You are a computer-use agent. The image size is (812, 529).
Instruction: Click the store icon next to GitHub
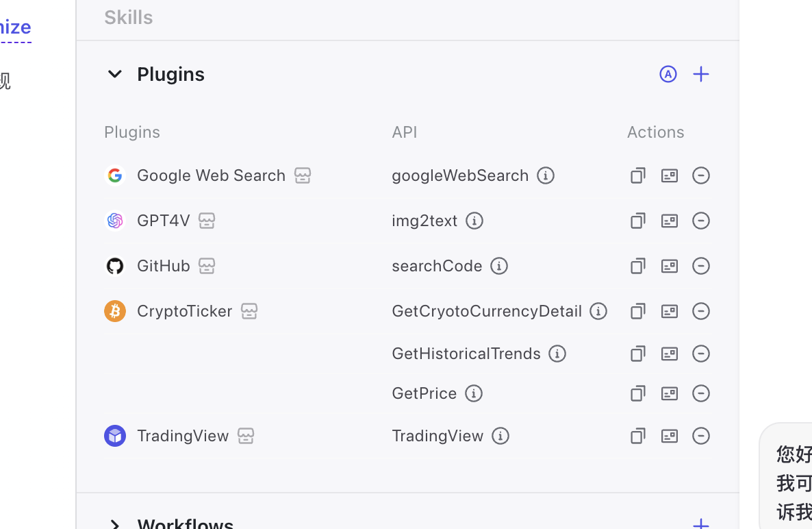(207, 266)
